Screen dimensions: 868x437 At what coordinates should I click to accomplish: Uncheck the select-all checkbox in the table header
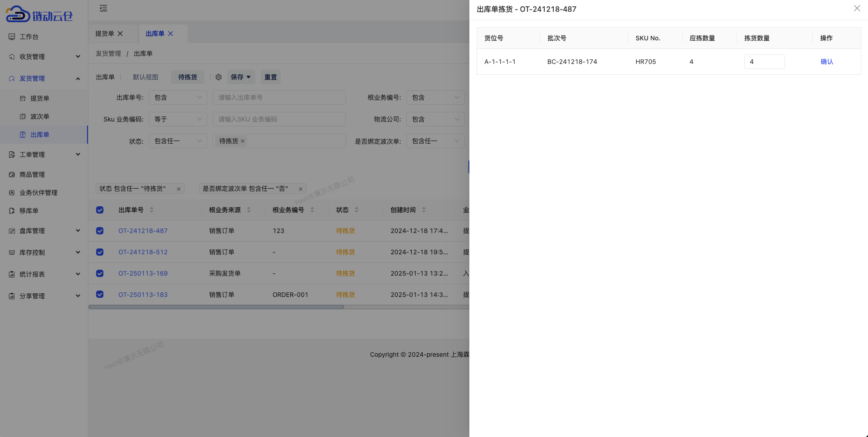point(100,210)
